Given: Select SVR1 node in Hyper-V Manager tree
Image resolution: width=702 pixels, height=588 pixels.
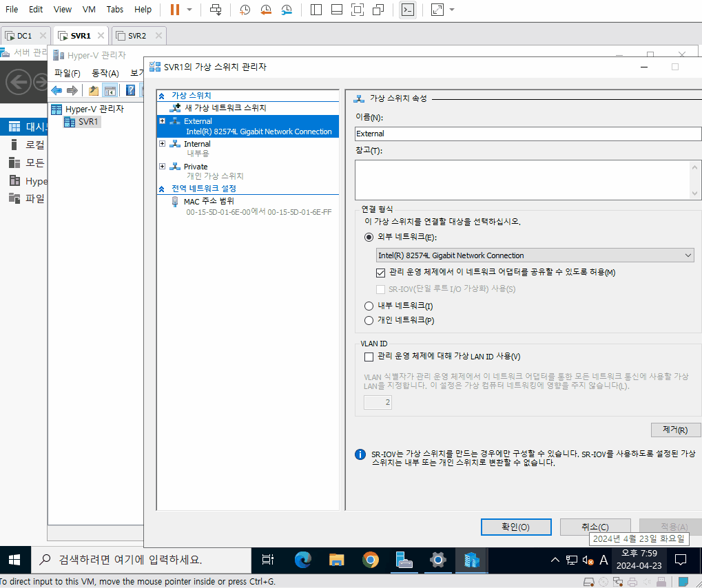Looking at the screenshot, I should 83,122.
